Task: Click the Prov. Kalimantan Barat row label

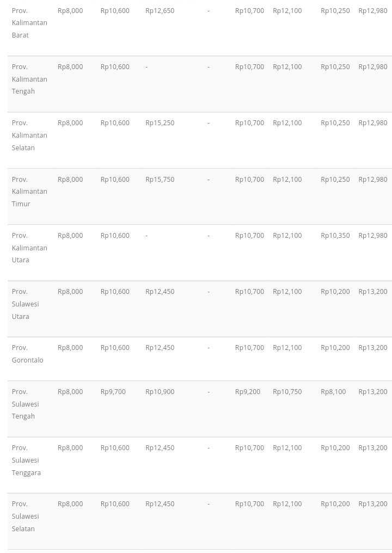Action: click(29, 23)
